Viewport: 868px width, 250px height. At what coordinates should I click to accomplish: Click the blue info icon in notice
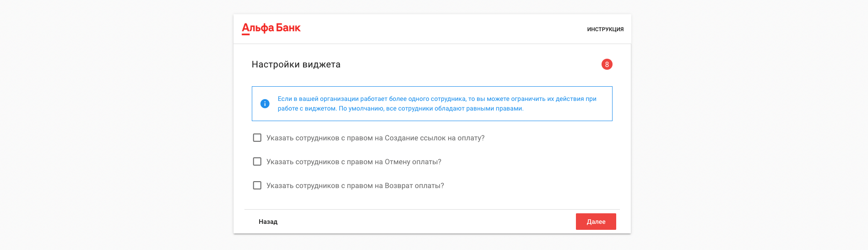pos(265,104)
